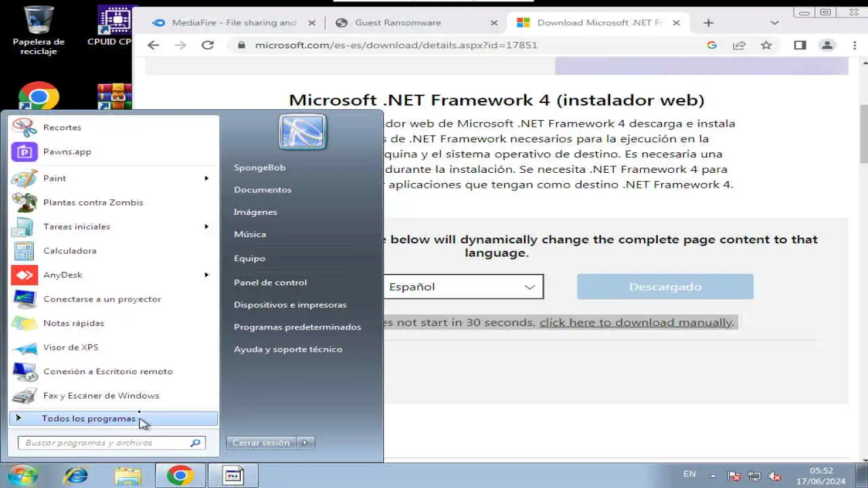Screen dimensions: 868x488
Task: Reload the Microsoft download page
Action: pyautogui.click(x=208, y=45)
